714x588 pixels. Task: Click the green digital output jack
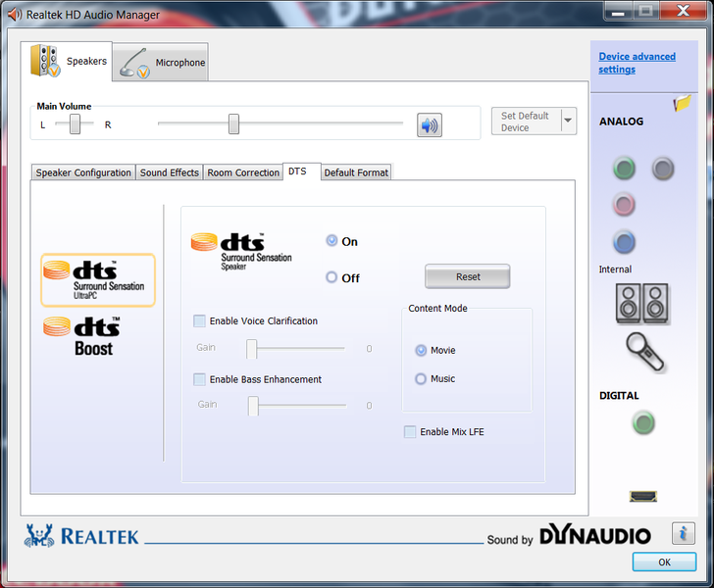click(x=643, y=422)
